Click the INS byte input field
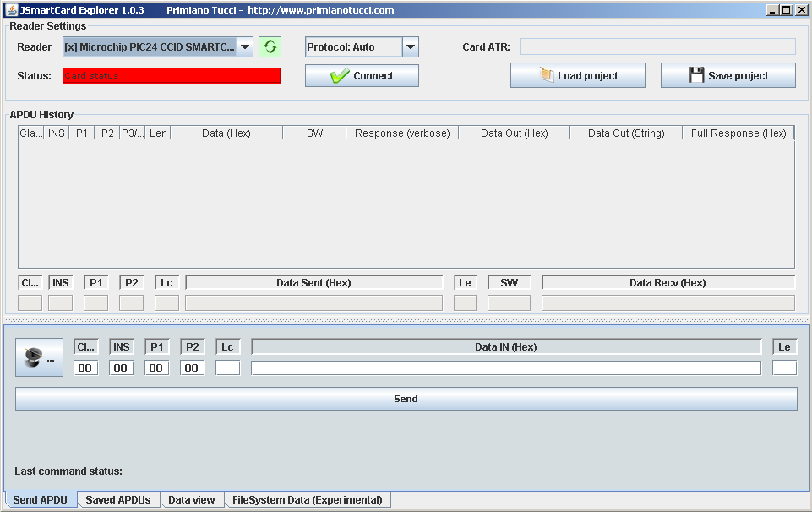The width and height of the screenshot is (812, 512). click(121, 368)
